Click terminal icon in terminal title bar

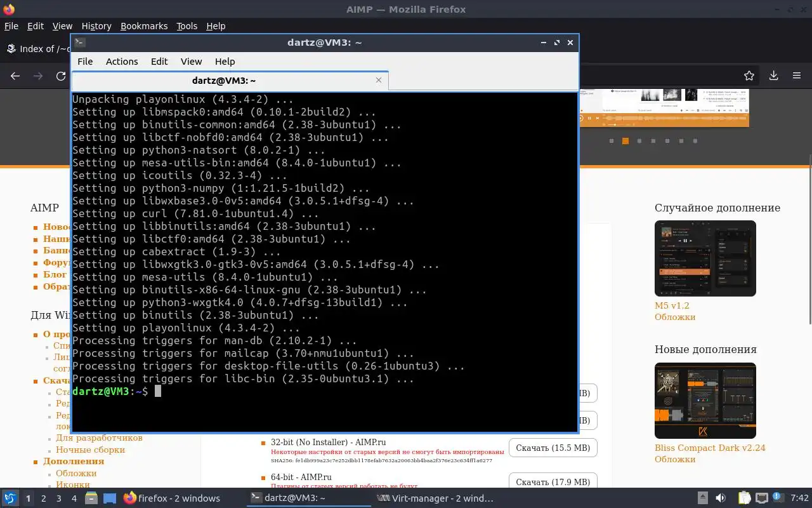(x=80, y=43)
